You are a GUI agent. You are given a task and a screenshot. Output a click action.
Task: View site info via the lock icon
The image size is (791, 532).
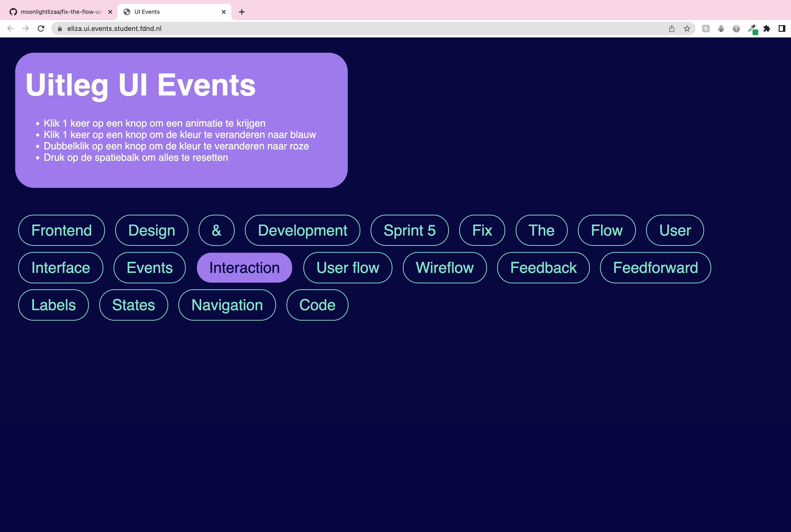pyautogui.click(x=60, y=28)
